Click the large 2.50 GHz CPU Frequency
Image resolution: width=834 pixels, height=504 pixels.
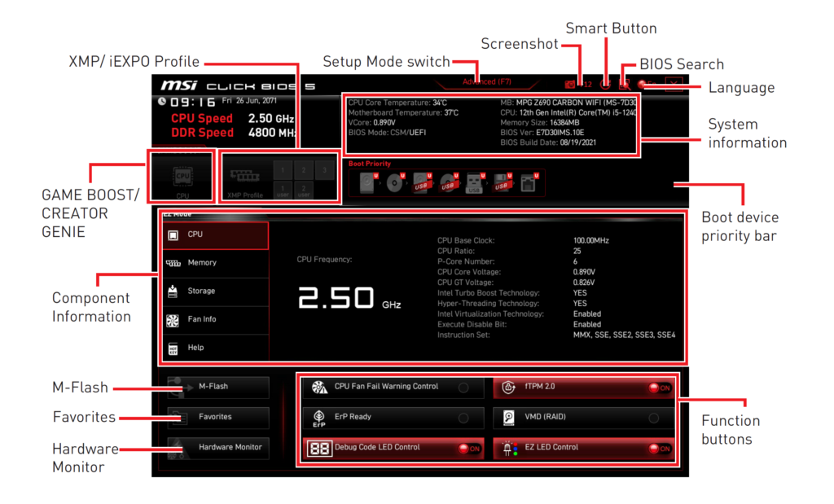(x=349, y=298)
